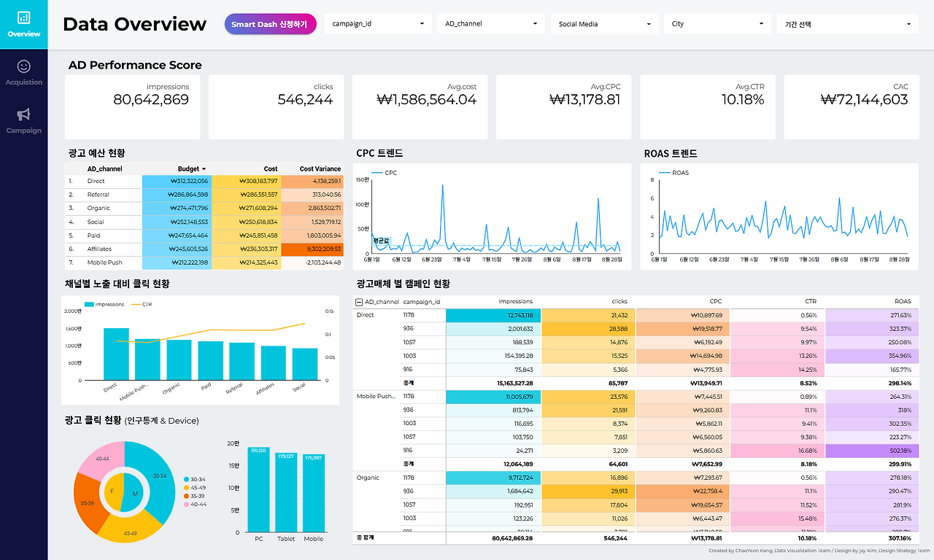The image size is (934, 560).
Task: Open the 기간 선택 date range selector
Action: pyautogui.click(x=847, y=24)
